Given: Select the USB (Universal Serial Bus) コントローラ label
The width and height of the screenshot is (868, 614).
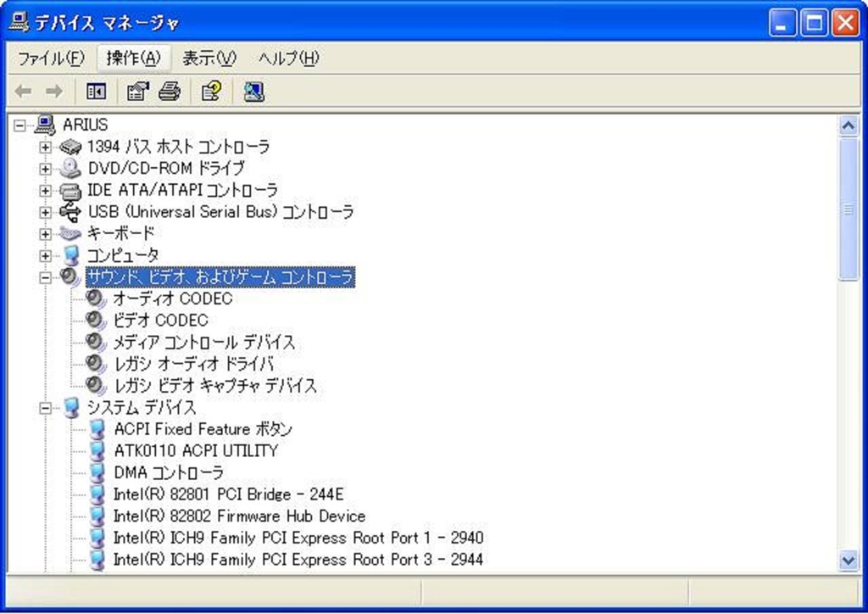Looking at the screenshot, I should coord(220,212).
